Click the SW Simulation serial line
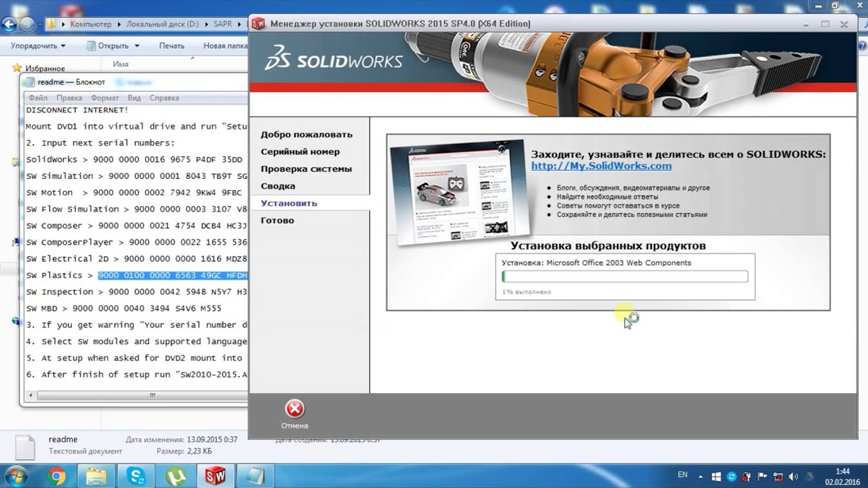This screenshot has height=488, width=868. pos(137,176)
